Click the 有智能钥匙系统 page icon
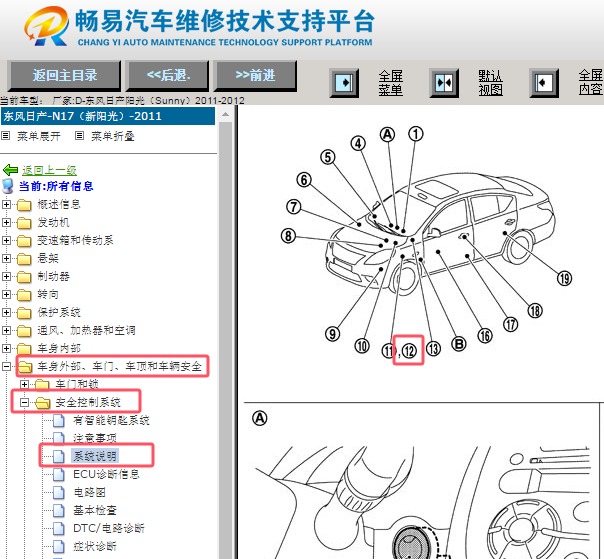Screen dimensions: 604x559 pyautogui.click(x=59, y=420)
